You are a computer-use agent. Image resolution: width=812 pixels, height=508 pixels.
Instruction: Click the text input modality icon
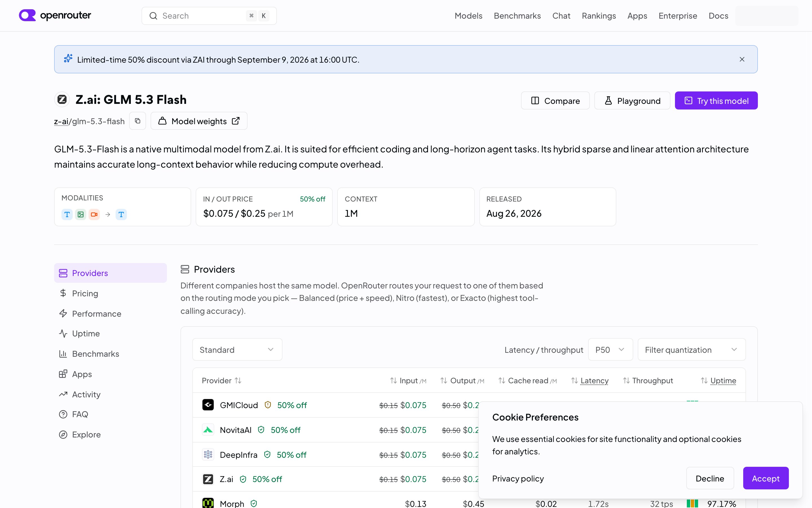[67, 214]
